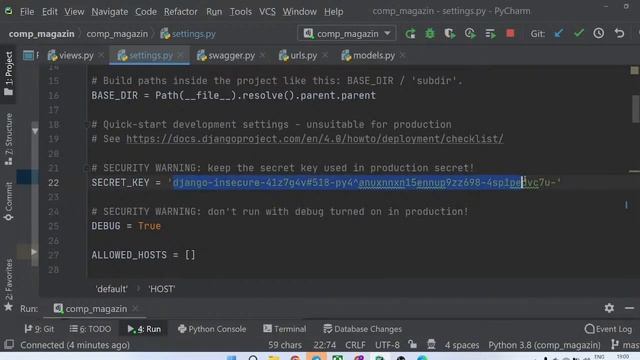Toggle the 4: Run tool window
Image resolution: width=640 pixels, height=360 pixels.
(x=144, y=329)
